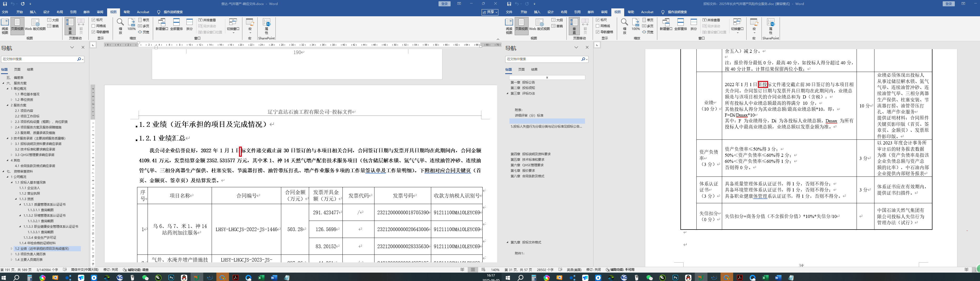Expand the 2.3 项目机构设置 heading in navigation
Image resolution: width=980 pixels, height=281 pixels.
(12, 122)
